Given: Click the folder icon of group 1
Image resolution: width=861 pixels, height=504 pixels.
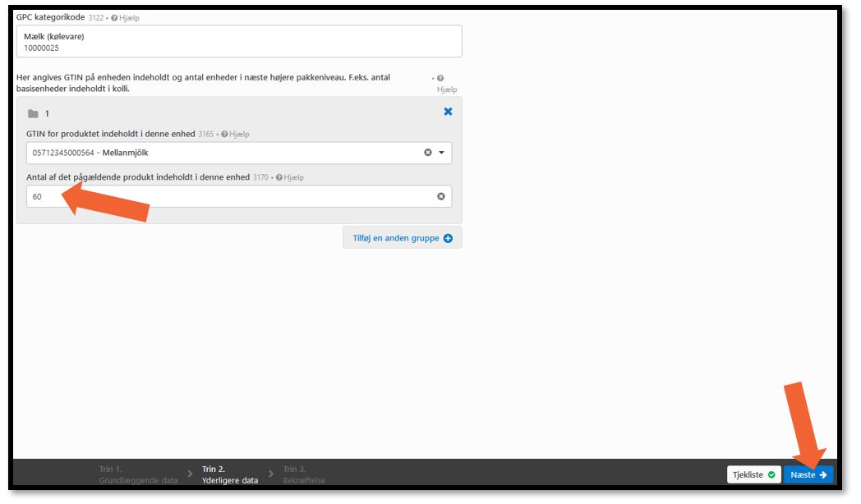Looking at the screenshot, I should [x=33, y=113].
